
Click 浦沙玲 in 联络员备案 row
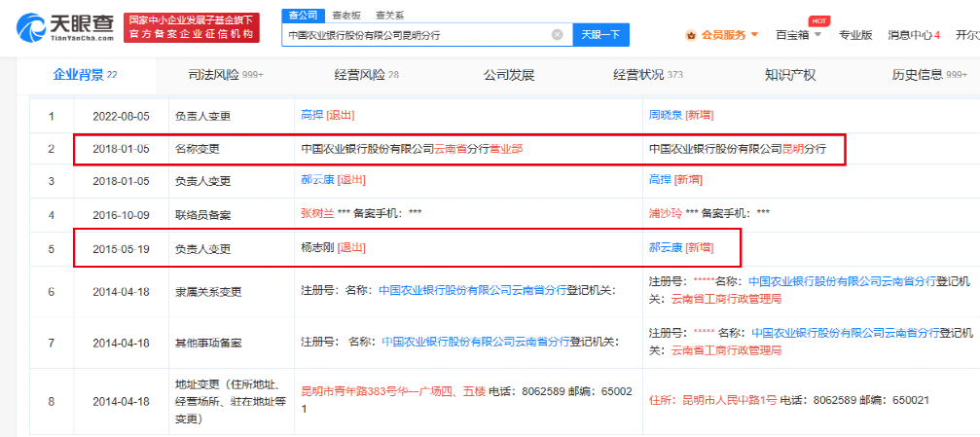666,213
